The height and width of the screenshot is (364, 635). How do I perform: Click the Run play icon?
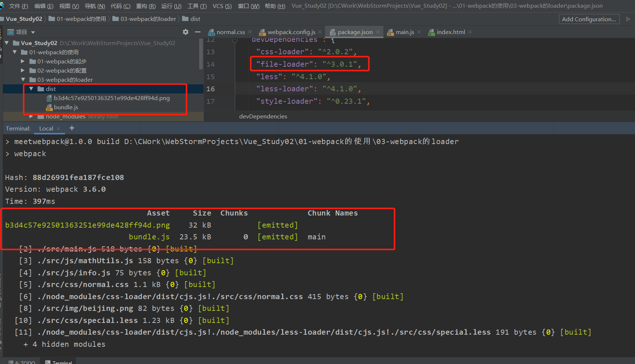[628, 19]
